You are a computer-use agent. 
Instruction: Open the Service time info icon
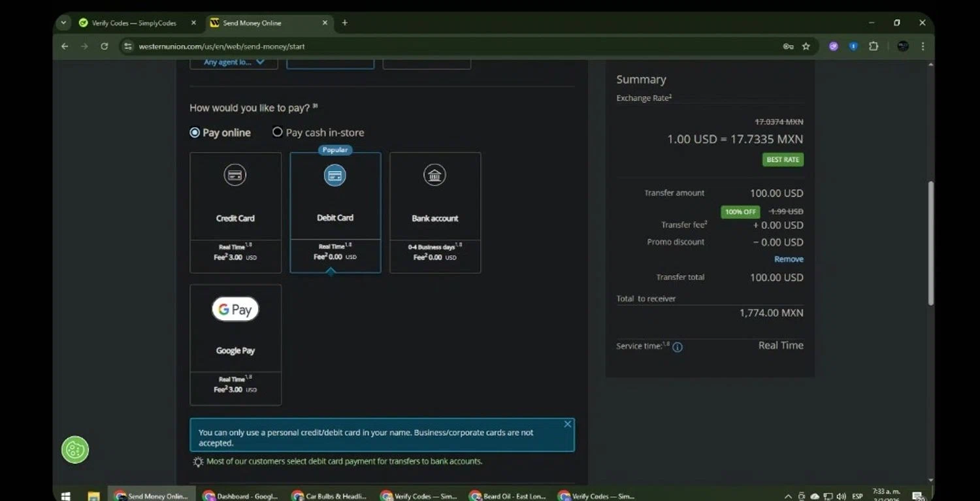[x=678, y=347]
